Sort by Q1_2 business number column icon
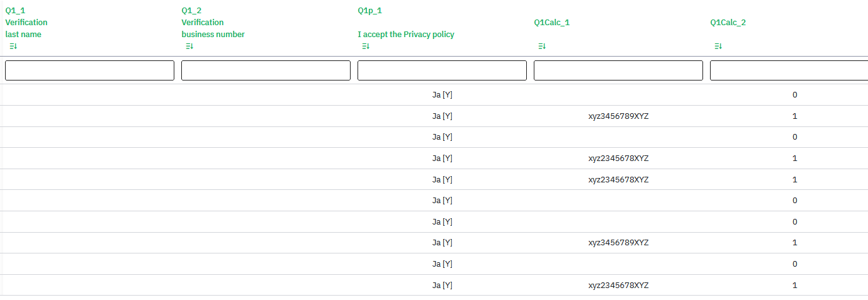 189,47
